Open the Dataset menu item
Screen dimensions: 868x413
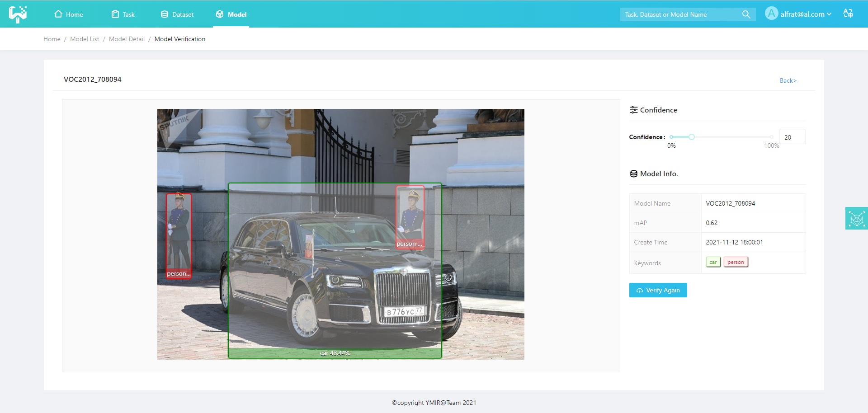[x=177, y=14]
